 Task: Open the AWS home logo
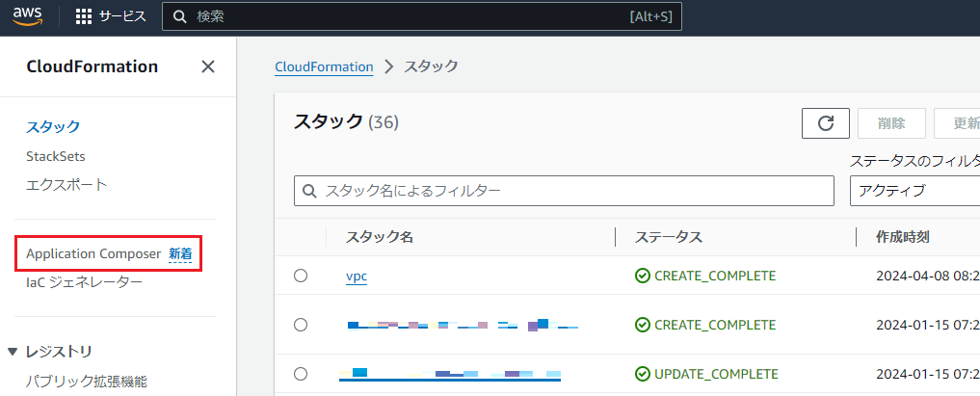tap(27, 16)
